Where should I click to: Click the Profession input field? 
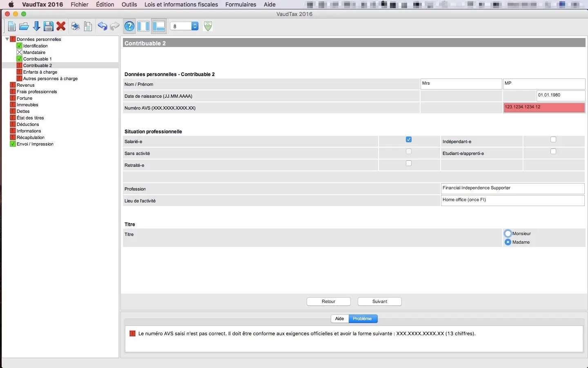pyautogui.click(x=512, y=188)
